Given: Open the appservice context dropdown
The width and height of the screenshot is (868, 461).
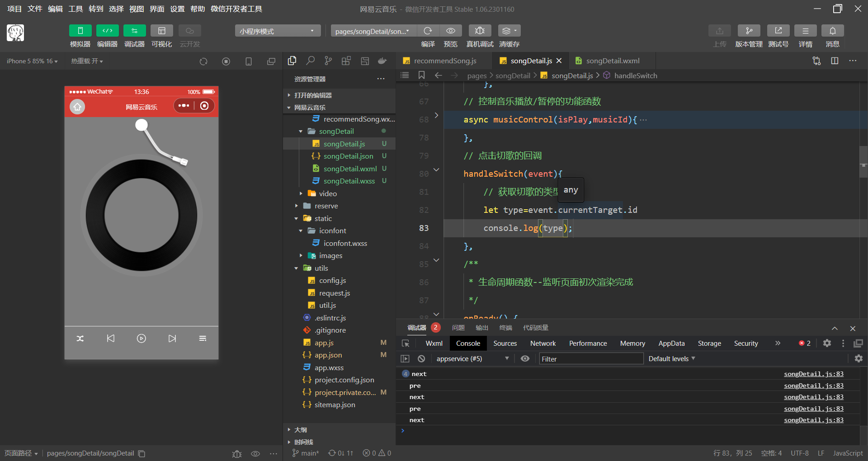Looking at the screenshot, I should [x=472, y=359].
